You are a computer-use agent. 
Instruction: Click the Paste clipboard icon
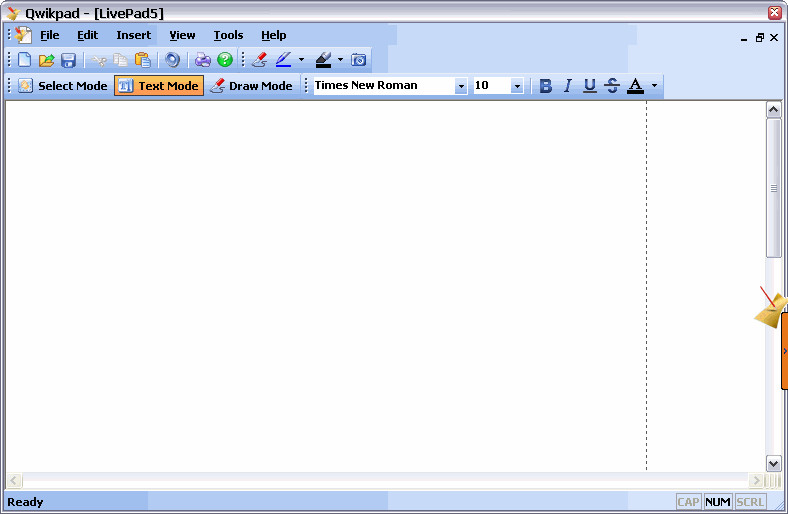coord(143,60)
